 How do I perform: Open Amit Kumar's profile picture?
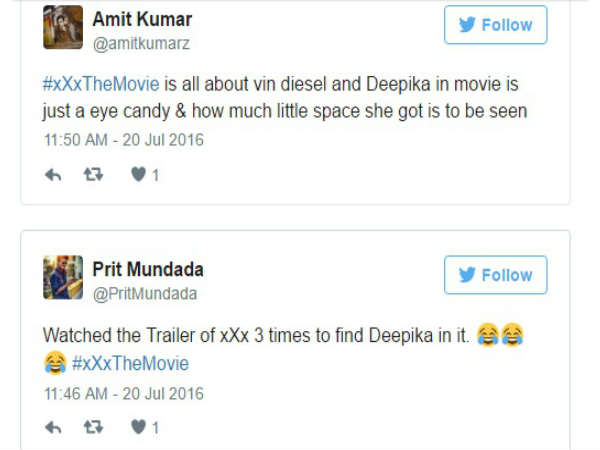[62, 27]
